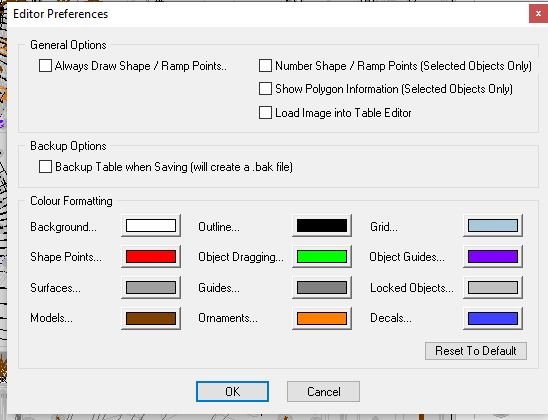Change the Locked Objects colour swatch
Image resolution: width=548 pixels, height=420 pixels.
click(493, 288)
